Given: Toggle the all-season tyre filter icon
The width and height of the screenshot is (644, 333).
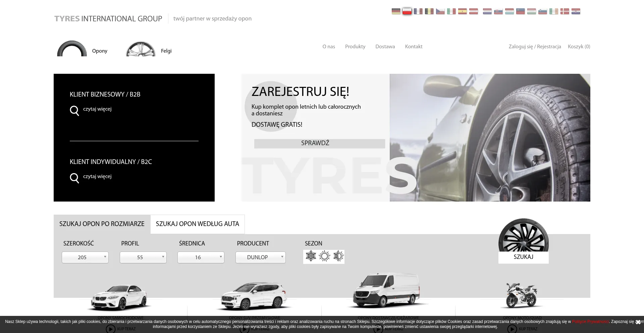Looking at the screenshot, I should tap(338, 257).
